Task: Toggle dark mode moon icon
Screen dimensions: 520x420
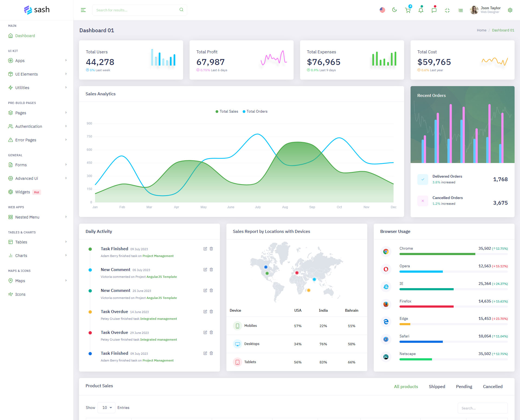Action: [x=394, y=10]
